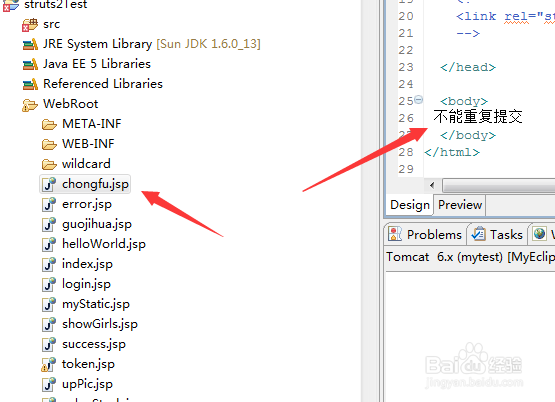Click the editor horizontal scrollbar thumb
Image resolution: width=555 pixels, height=402 pixels.
click(x=498, y=185)
